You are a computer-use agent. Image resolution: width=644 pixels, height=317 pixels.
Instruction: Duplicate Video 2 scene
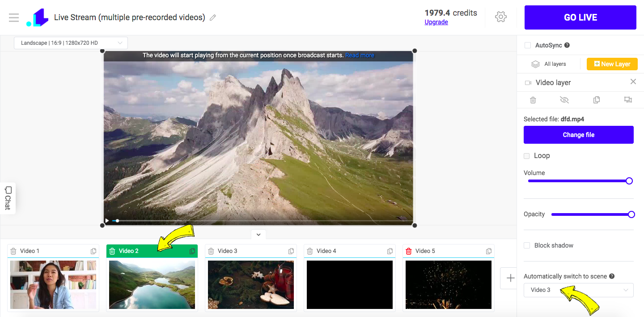(x=192, y=251)
